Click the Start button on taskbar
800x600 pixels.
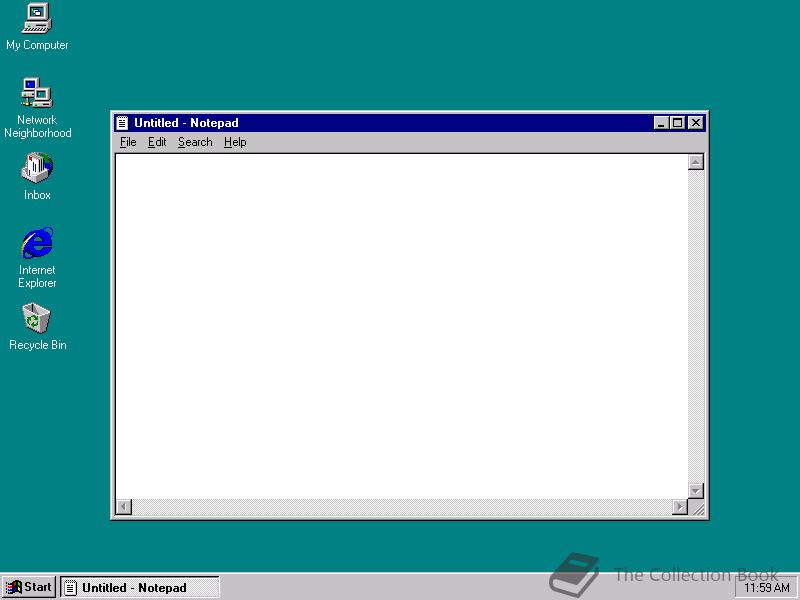[29, 587]
